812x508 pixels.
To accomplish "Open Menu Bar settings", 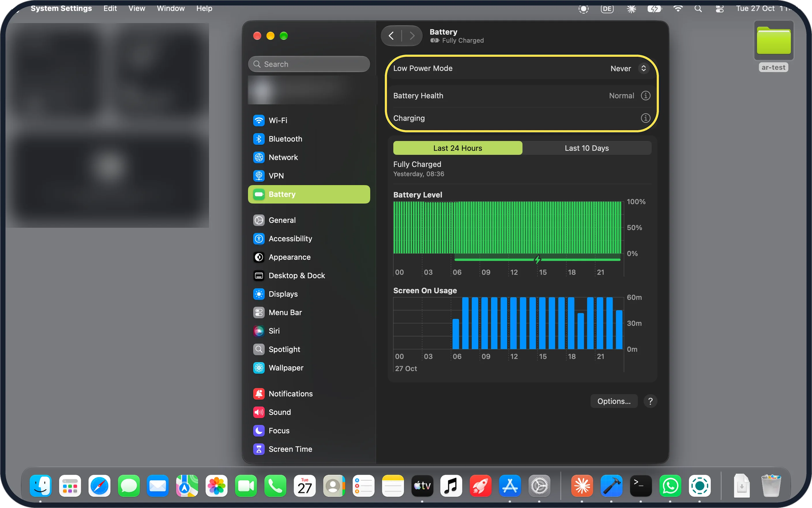I will point(309,313).
